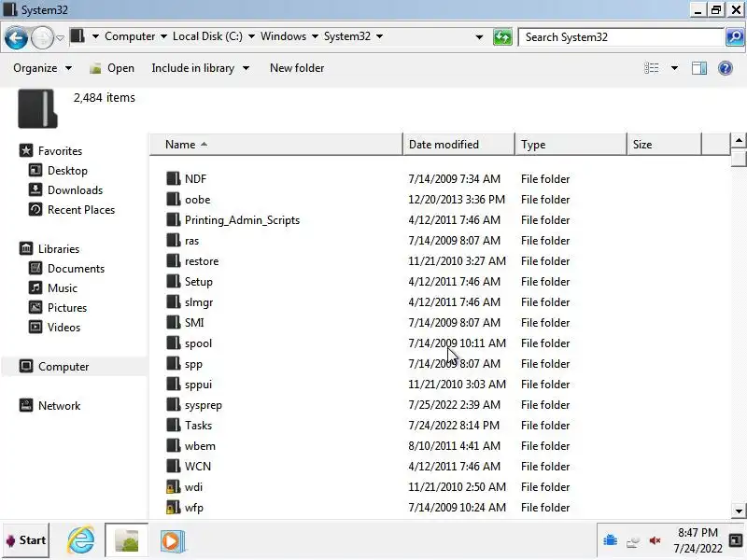Click the Local Disk (C:) breadcrumb segment
This screenshot has height=560, width=747.
pyautogui.click(x=207, y=36)
